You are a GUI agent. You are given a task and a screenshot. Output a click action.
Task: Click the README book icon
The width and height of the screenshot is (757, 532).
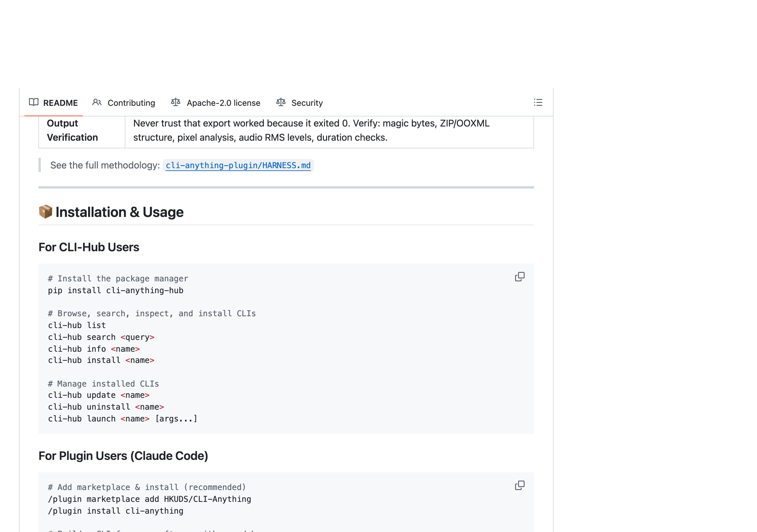(x=34, y=102)
